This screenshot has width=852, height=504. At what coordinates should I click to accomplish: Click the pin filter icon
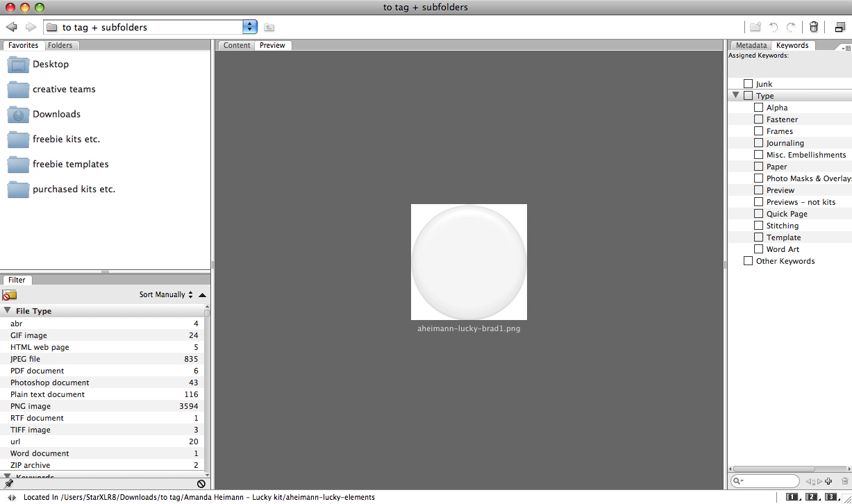[9, 483]
